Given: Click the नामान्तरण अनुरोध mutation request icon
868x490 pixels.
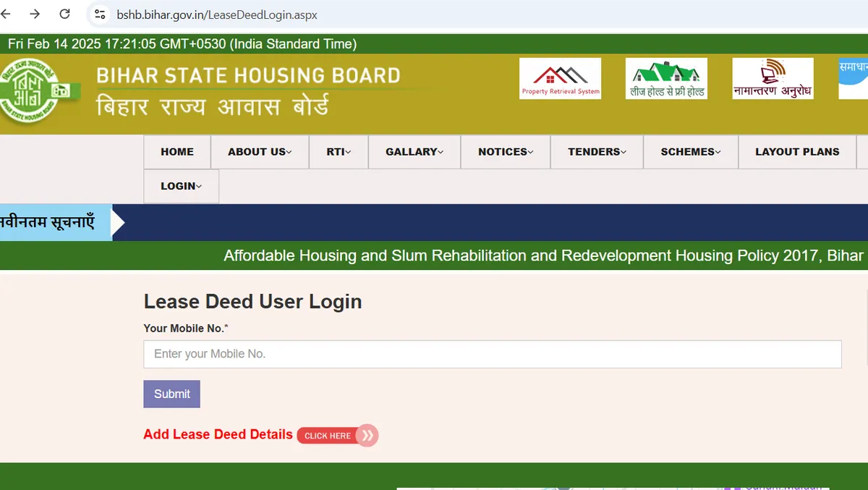Looking at the screenshot, I should point(773,78).
